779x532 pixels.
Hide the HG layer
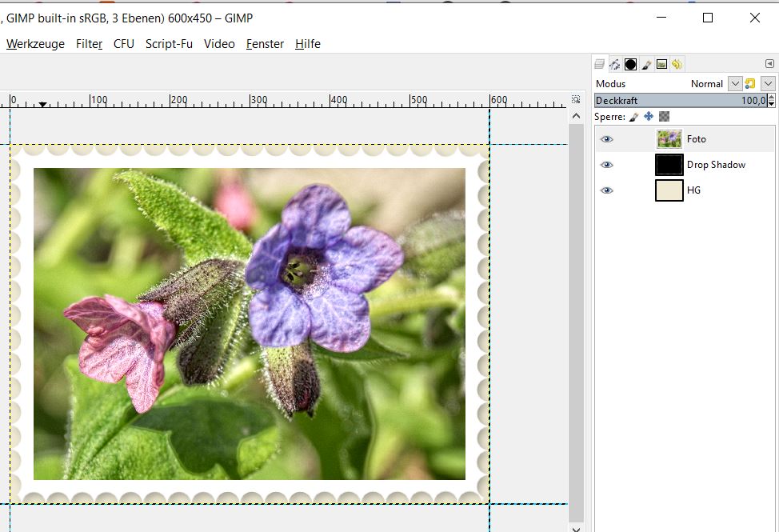[607, 190]
